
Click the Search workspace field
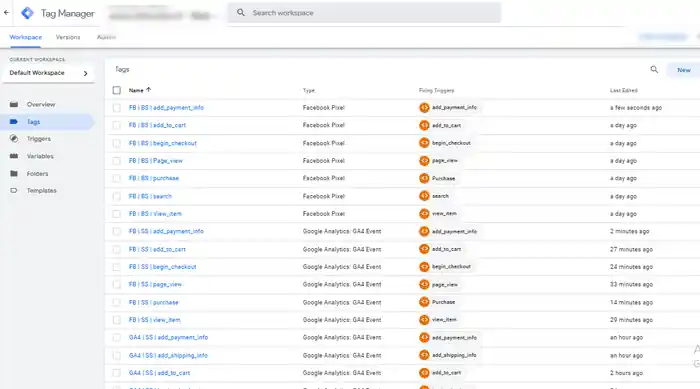click(x=364, y=13)
